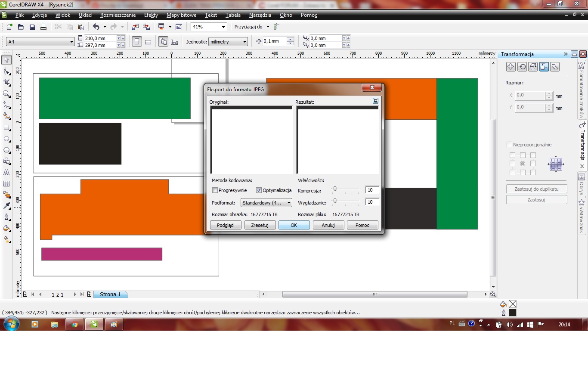Click the Podgląd preview button
588x372 pixels.
[225, 225]
